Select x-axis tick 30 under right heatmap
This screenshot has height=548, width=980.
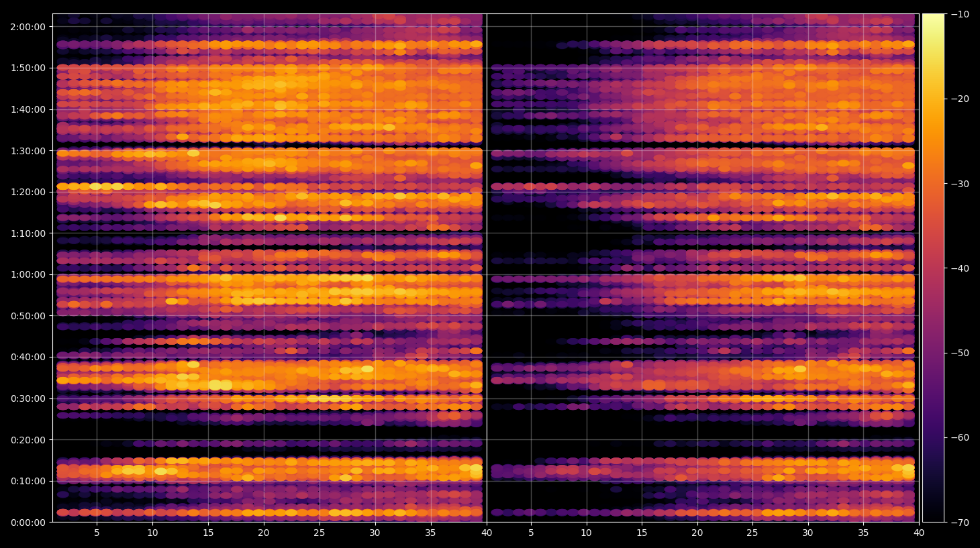click(808, 533)
